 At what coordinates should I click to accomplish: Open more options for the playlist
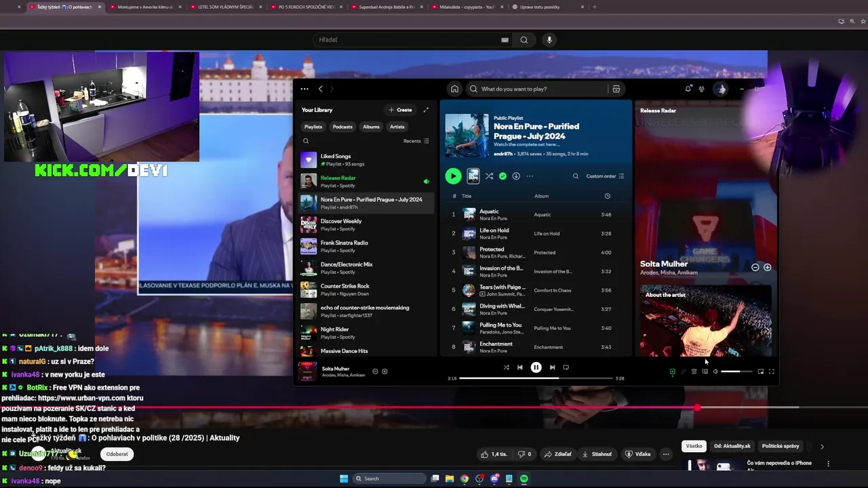tap(530, 176)
